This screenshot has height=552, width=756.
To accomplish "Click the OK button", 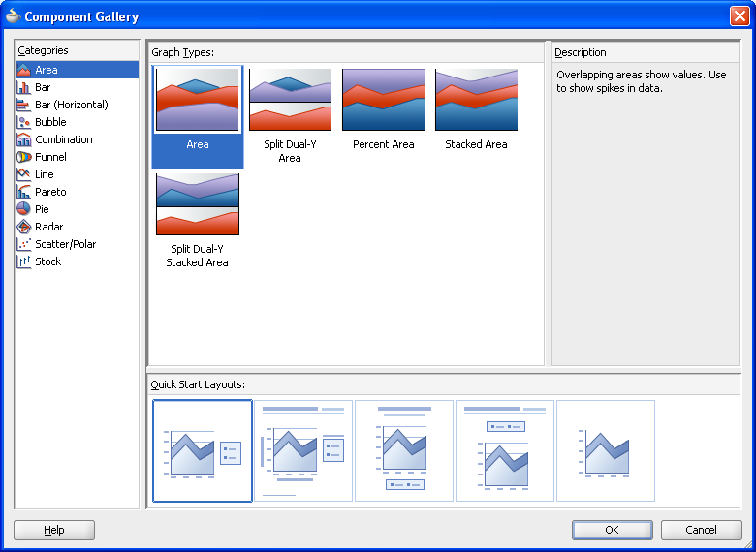I will pos(613,530).
